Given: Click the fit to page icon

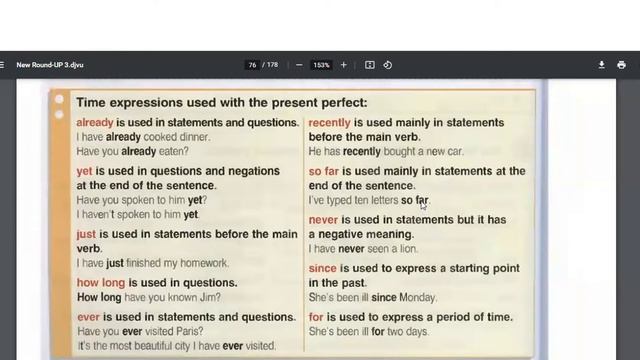Looking at the screenshot, I should [369, 65].
